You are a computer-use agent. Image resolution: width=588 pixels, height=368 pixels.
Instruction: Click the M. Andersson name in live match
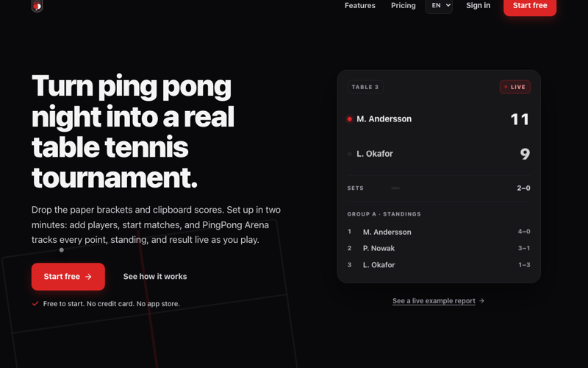pyautogui.click(x=384, y=119)
